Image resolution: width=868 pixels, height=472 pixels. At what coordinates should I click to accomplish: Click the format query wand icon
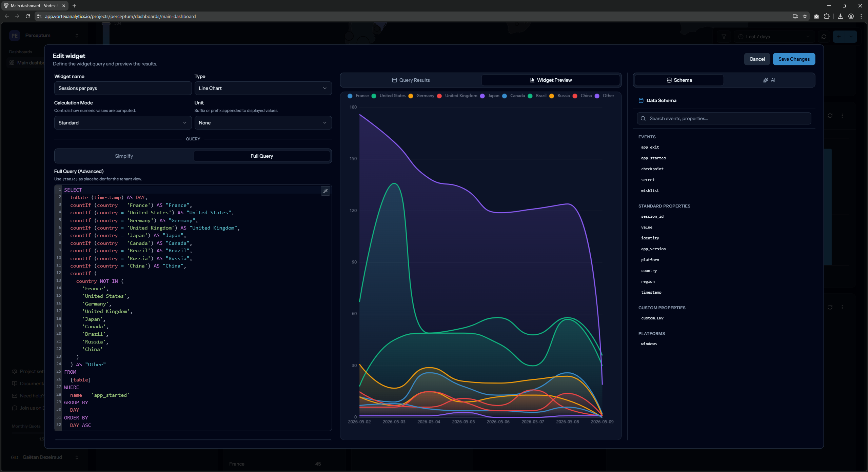coord(325,191)
